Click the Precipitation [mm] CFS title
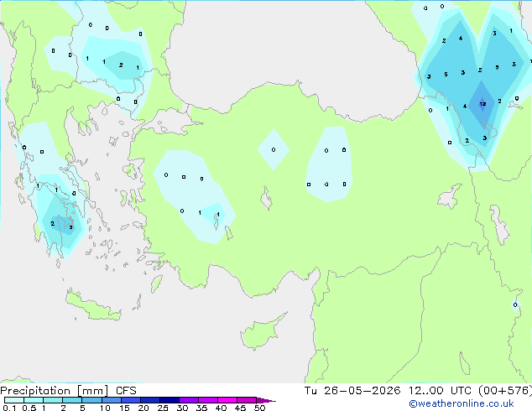Screen dimensions: 532x411 coord(68,391)
